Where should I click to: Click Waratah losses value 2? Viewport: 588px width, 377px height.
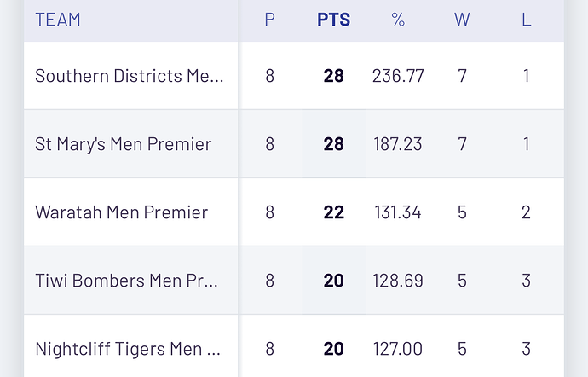click(527, 212)
